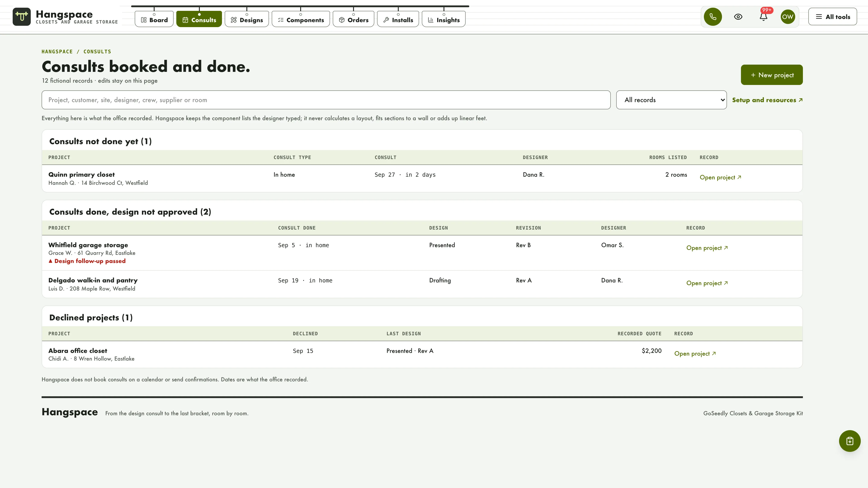Click the New project button
Viewport: 868px width, 488px height.
tap(772, 75)
